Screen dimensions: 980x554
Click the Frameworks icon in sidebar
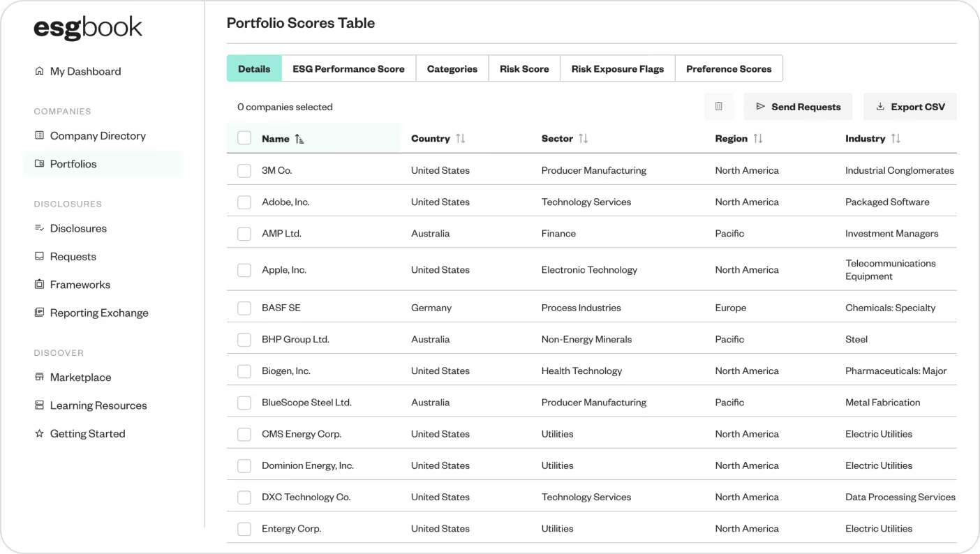39,285
